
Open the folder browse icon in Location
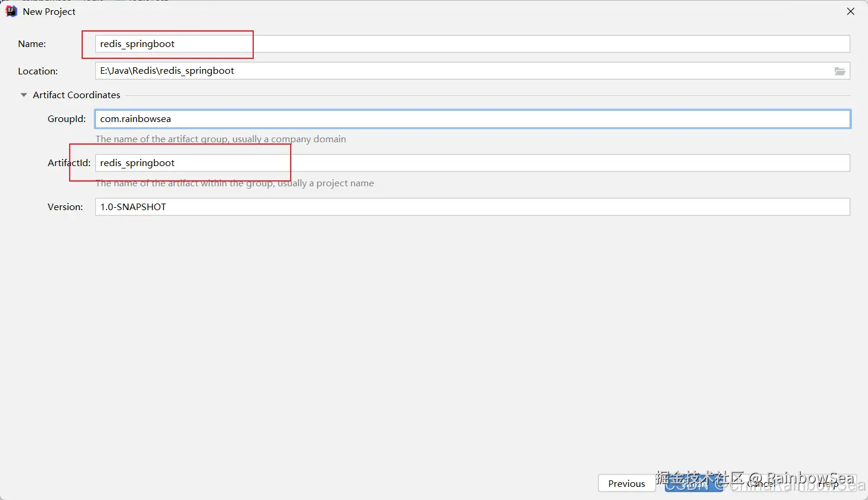[x=840, y=71]
